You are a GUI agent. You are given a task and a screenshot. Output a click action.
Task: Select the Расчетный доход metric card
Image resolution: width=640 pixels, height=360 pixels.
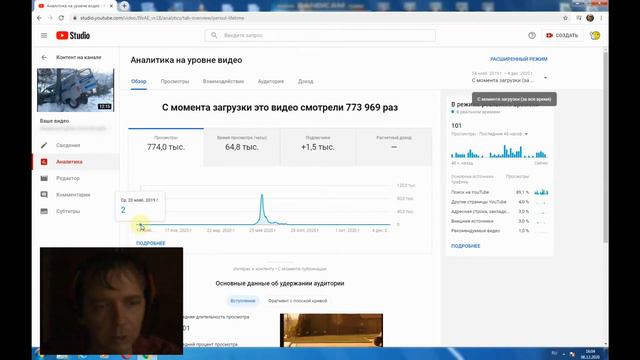tap(394, 147)
